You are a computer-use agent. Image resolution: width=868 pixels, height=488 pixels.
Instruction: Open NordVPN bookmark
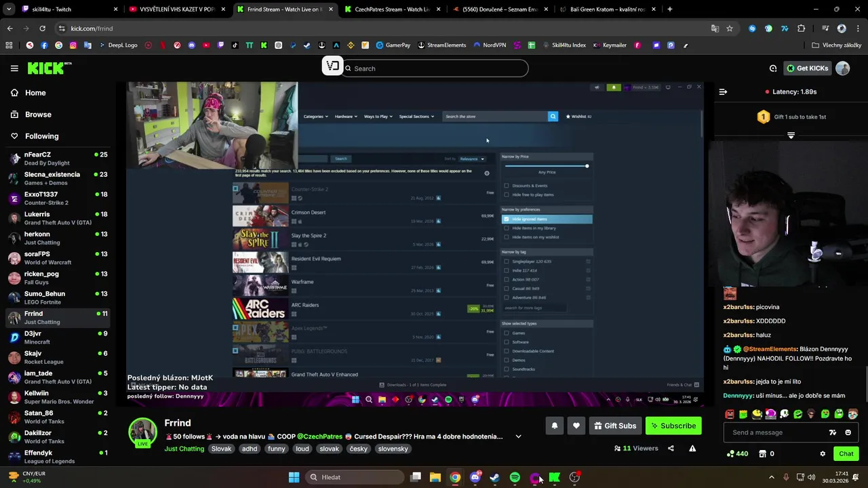(490, 45)
